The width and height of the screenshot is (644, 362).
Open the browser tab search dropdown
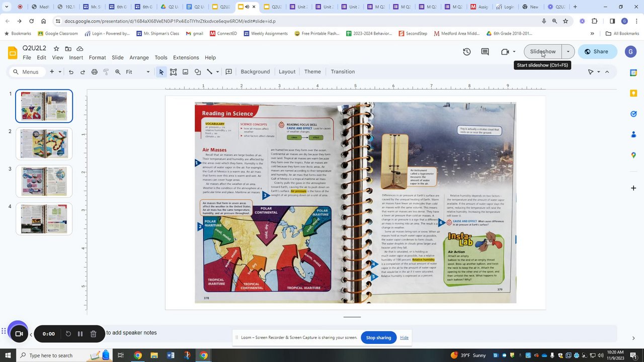pyautogui.click(x=7, y=7)
